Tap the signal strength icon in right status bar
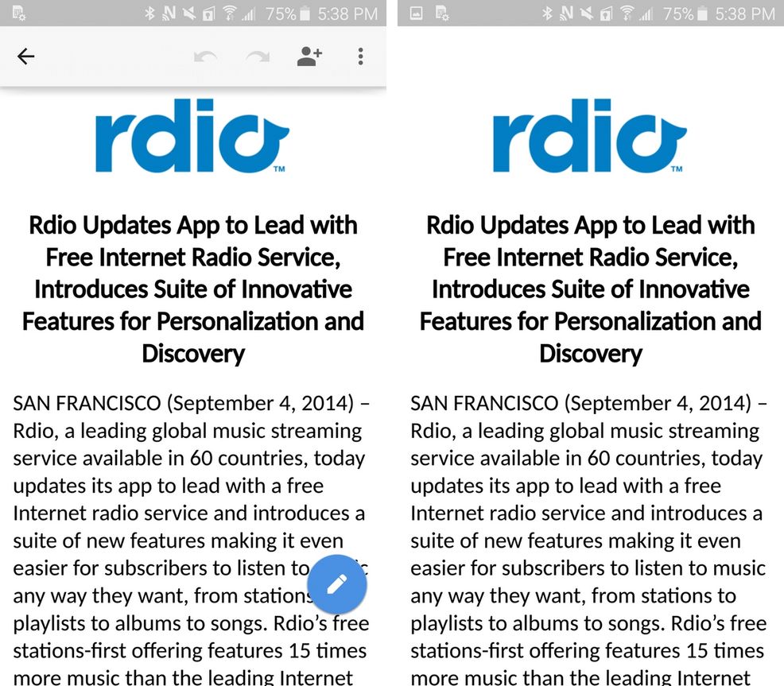The height and width of the screenshot is (686, 784). coord(646,14)
